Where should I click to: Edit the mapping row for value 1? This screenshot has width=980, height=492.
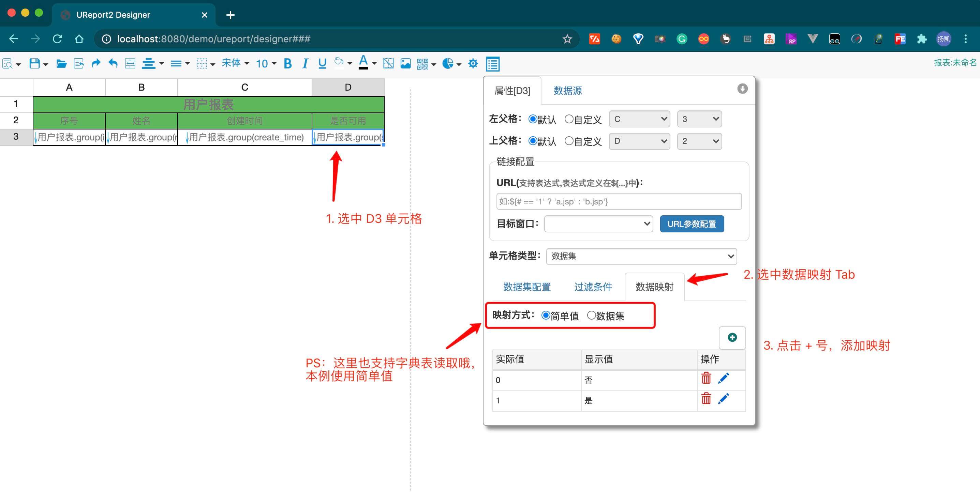pyautogui.click(x=723, y=399)
